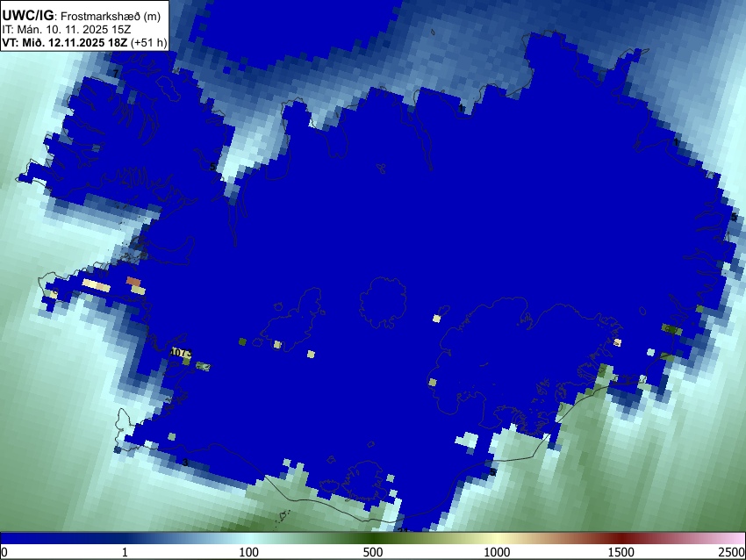
Task: Click the "1" value on the northeast coast
Action: coord(676,142)
